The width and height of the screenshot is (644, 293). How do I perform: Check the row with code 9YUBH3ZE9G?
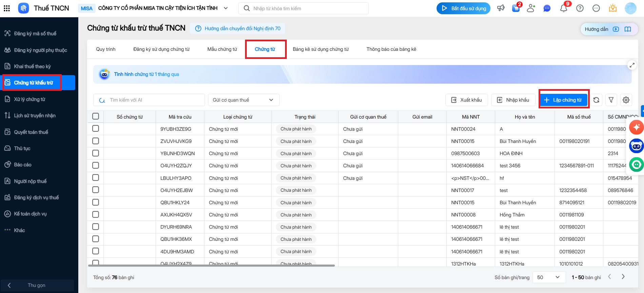pos(96,129)
